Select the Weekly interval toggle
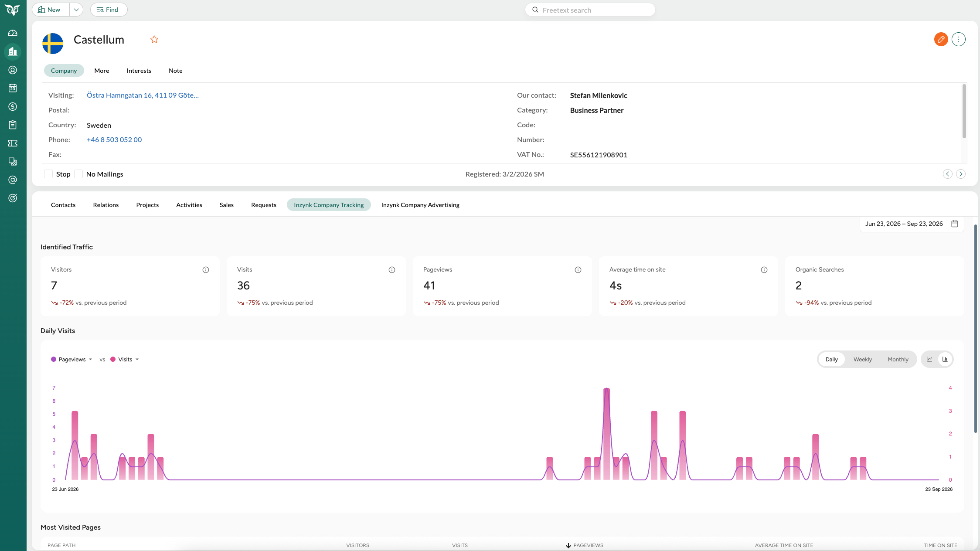Screen dimensions: 980x551 coord(862,359)
